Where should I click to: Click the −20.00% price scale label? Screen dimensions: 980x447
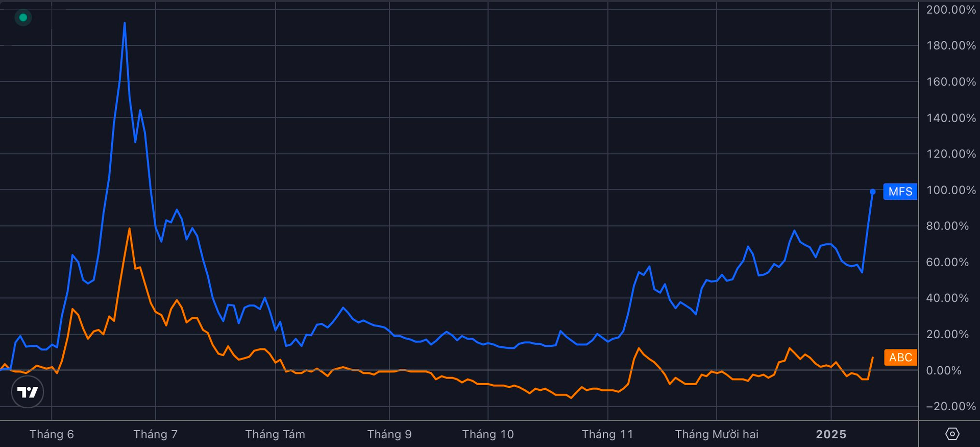click(x=951, y=406)
